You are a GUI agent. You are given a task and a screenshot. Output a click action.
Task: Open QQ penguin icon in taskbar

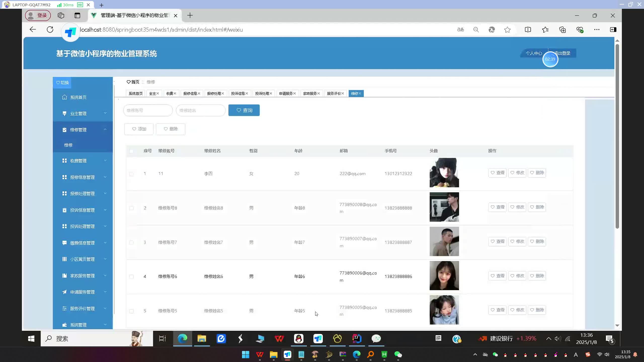click(299, 339)
